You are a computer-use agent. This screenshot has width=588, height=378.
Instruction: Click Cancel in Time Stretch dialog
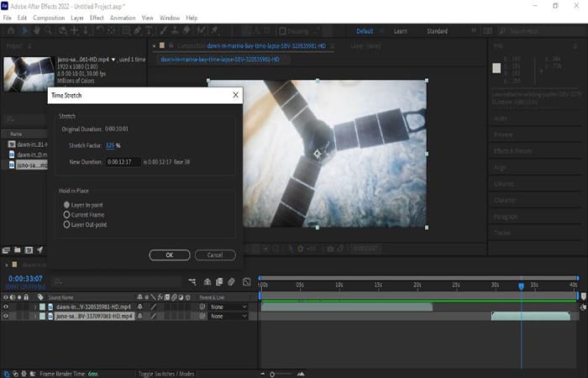[215, 255]
